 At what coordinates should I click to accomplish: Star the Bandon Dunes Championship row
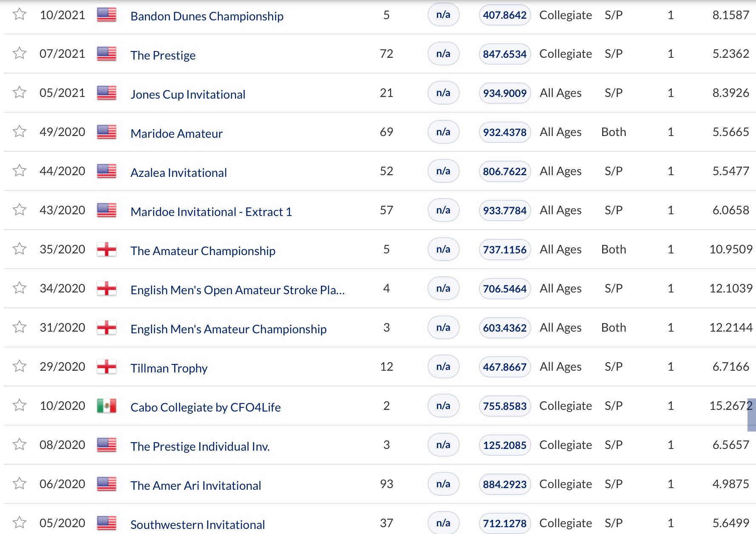[20, 14]
